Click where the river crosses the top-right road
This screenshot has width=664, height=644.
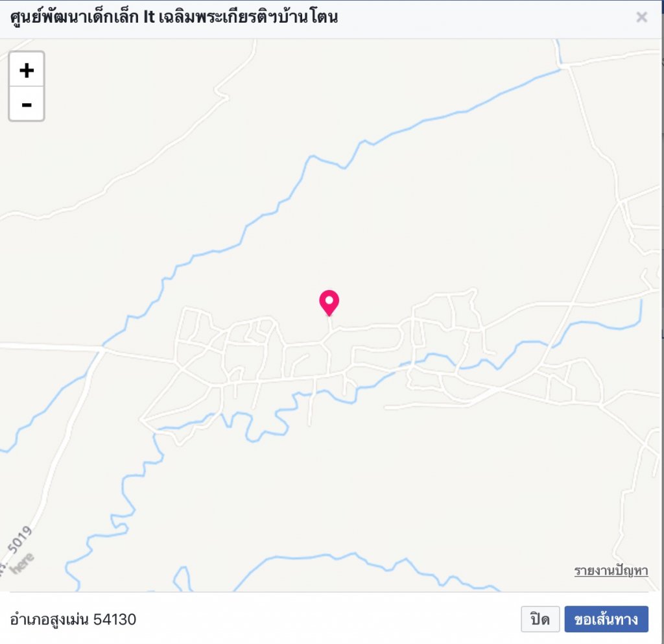tap(562, 67)
